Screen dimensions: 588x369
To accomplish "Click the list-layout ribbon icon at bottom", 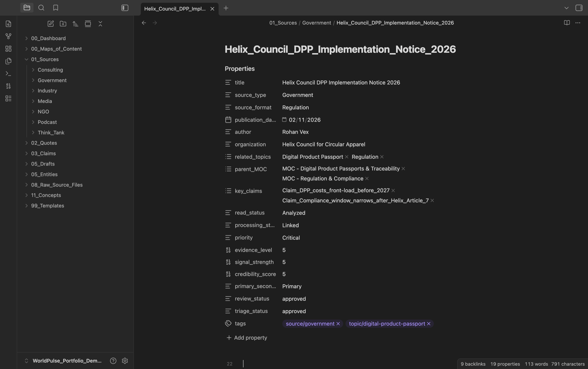I will click(8, 98).
